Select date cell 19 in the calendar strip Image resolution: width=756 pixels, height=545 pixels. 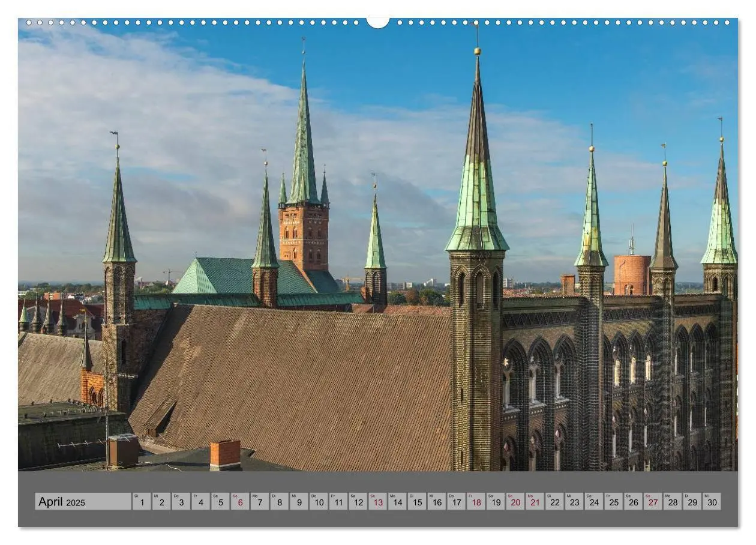pyautogui.click(x=495, y=502)
